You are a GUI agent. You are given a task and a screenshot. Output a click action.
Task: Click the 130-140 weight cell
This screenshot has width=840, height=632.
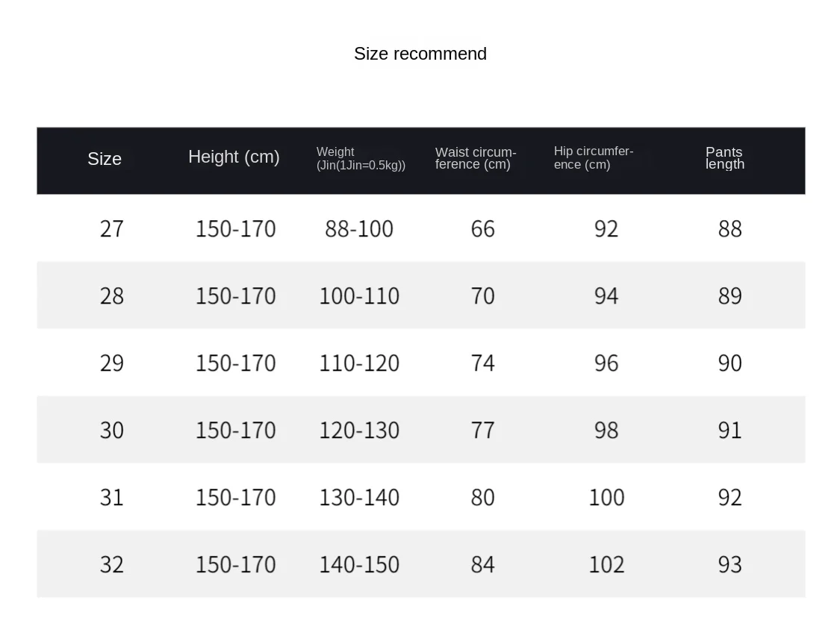[359, 498]
